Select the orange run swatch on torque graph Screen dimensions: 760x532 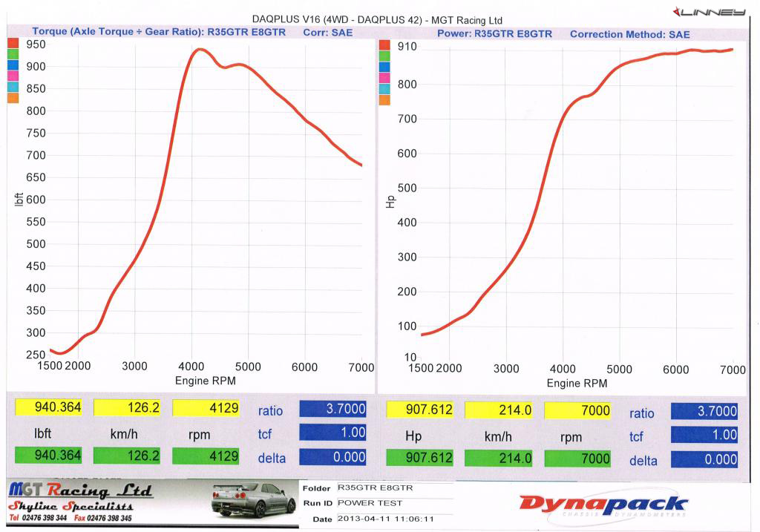coord(13,97)
